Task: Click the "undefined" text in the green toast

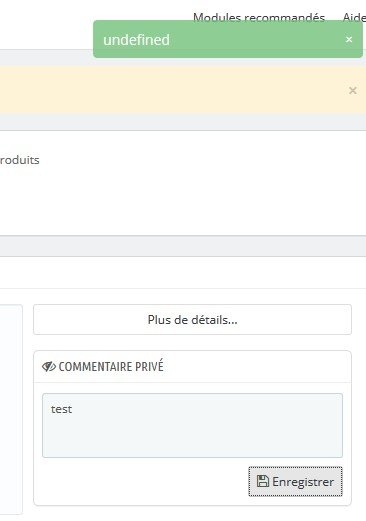Action: pyautogui.click(x=136, y=40)
